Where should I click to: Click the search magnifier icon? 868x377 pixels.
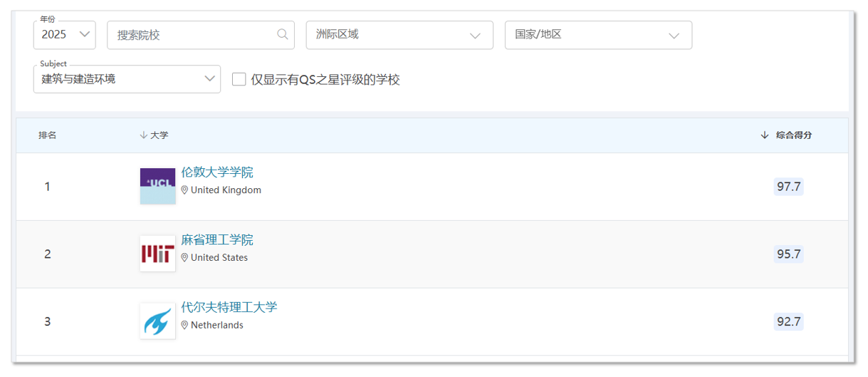[283, 34]
